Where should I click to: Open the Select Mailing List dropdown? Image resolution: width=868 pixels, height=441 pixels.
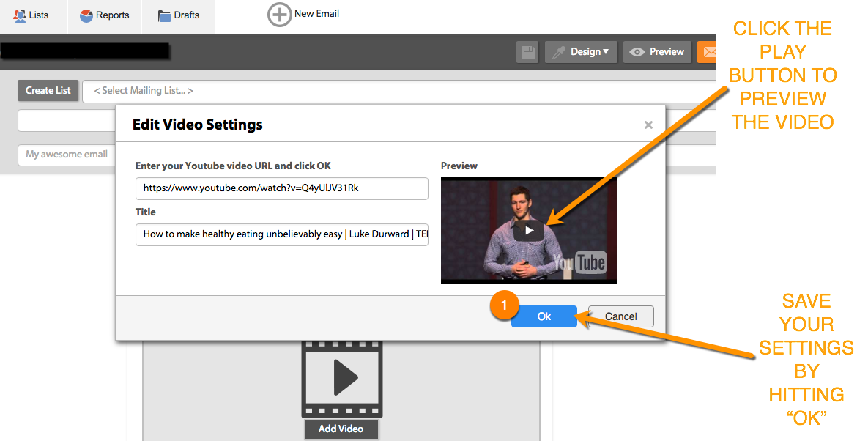coord(396,91)
